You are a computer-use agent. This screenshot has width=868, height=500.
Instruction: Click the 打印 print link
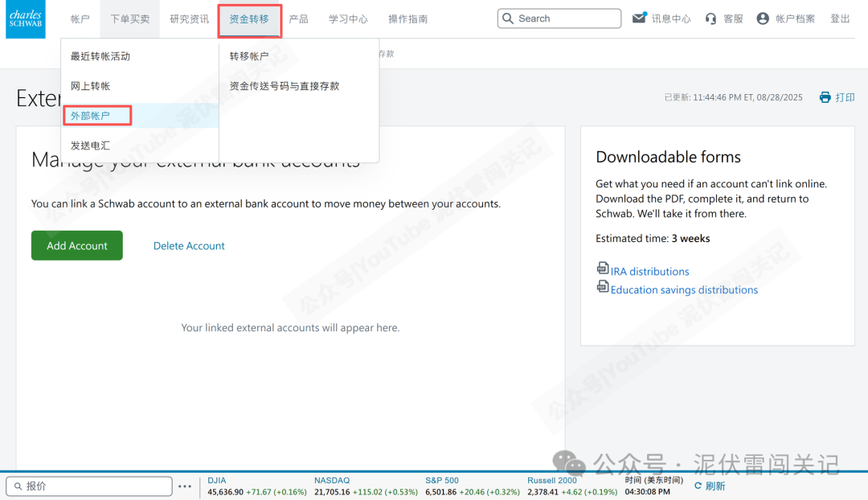(x=845, y=97)
